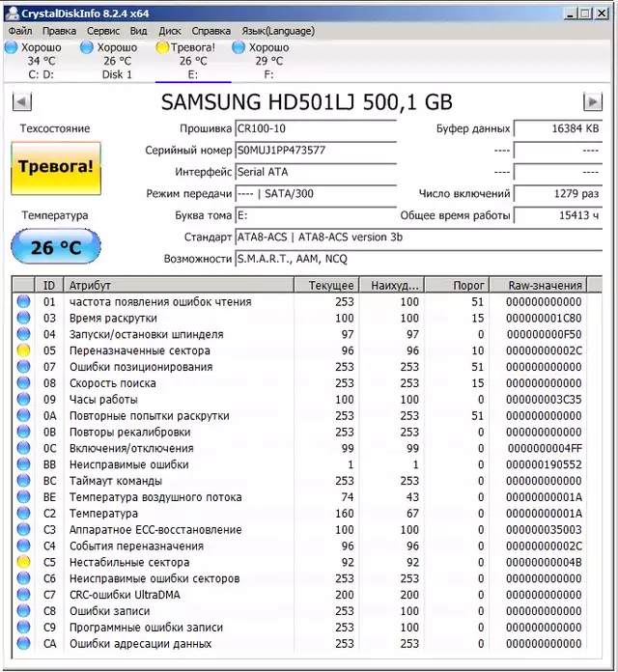The width and height of the screenshot is (618, 672).
Task: Click the 1279 раз power-on count field
Action: click(x=558, y=194)
